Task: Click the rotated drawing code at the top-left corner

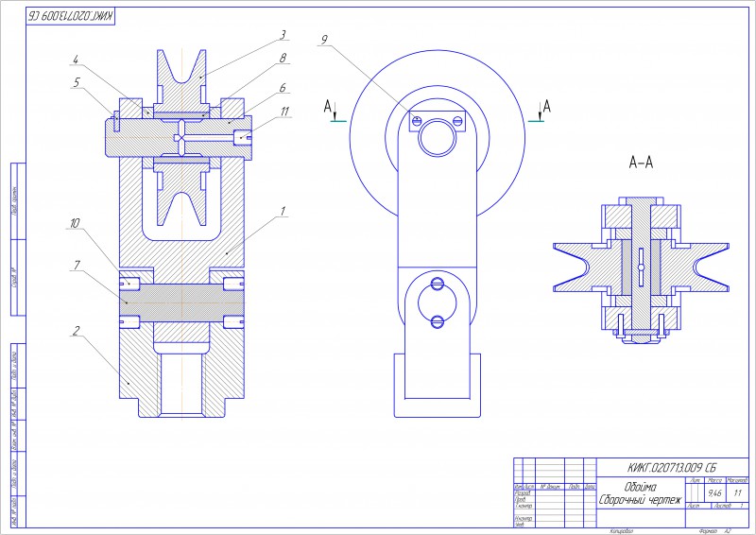Action: click(x=71, y=16)
